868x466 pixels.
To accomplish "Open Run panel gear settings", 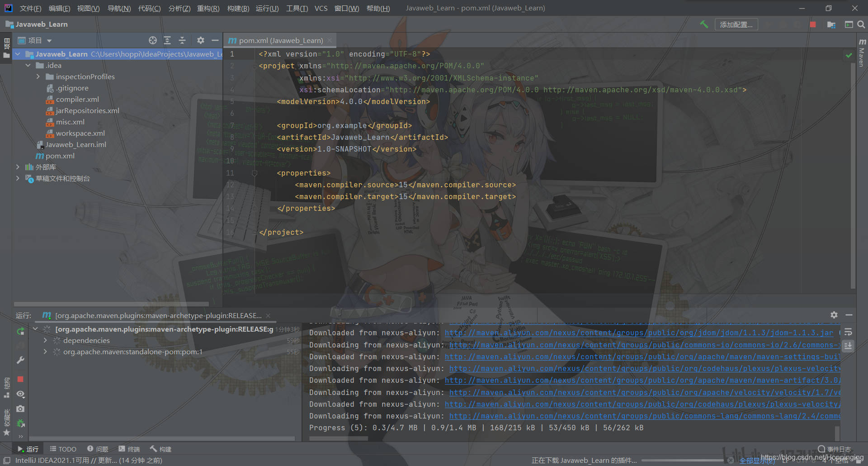I will (x=834, y=315).
